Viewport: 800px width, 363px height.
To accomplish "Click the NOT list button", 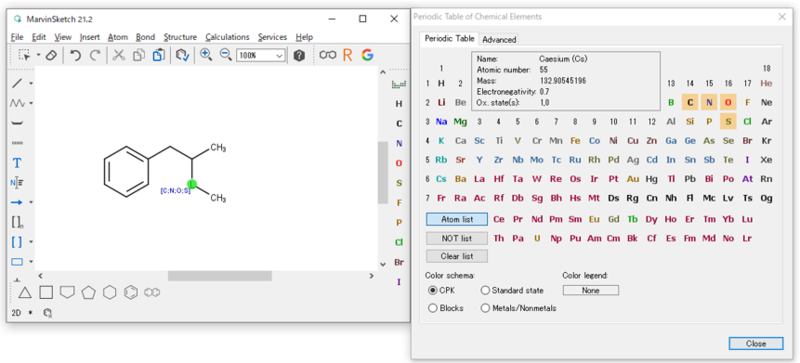I will (x=457, y=238).
